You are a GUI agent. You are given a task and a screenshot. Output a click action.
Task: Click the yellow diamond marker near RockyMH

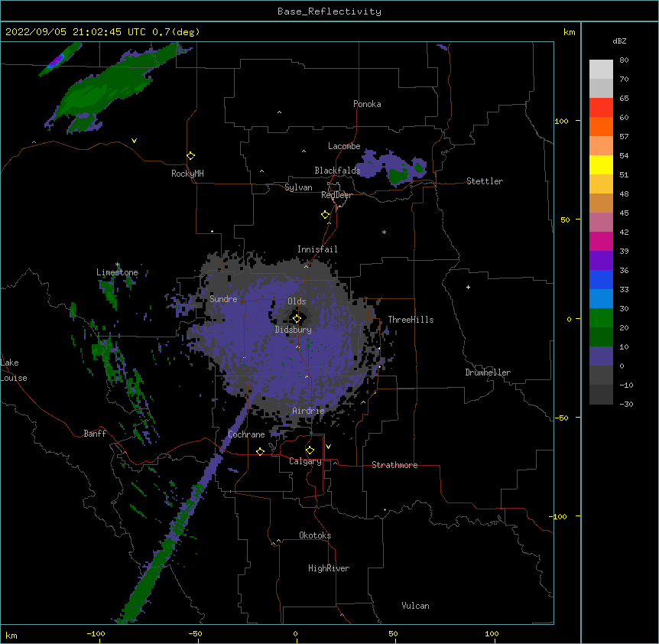click(x=191, y=156)
